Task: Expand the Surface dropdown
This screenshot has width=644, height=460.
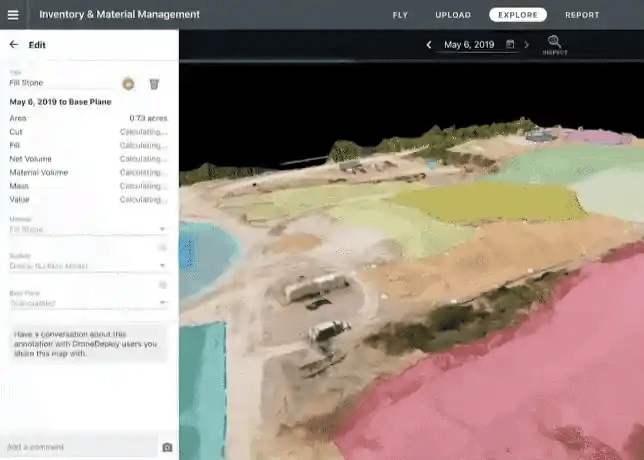Action: [162, 266]
